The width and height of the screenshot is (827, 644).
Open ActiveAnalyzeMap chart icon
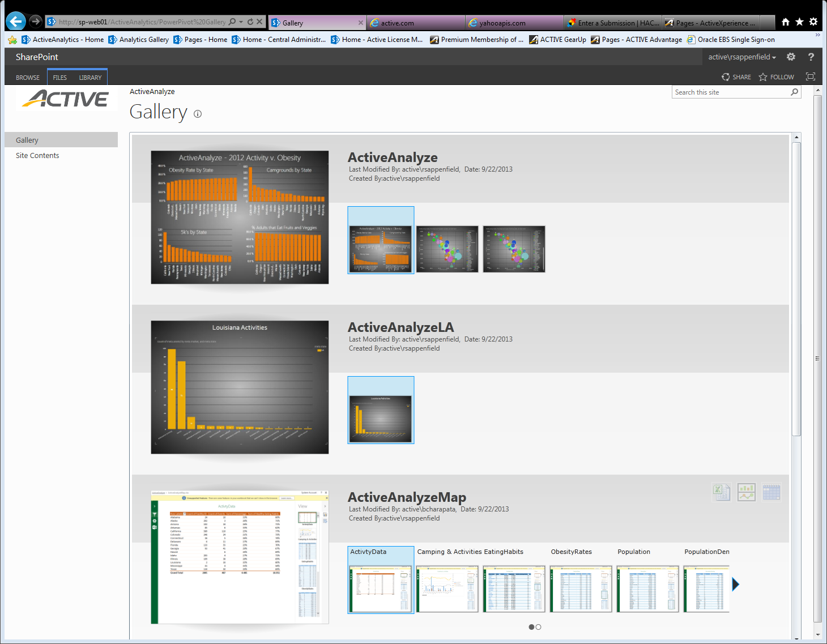747,492
